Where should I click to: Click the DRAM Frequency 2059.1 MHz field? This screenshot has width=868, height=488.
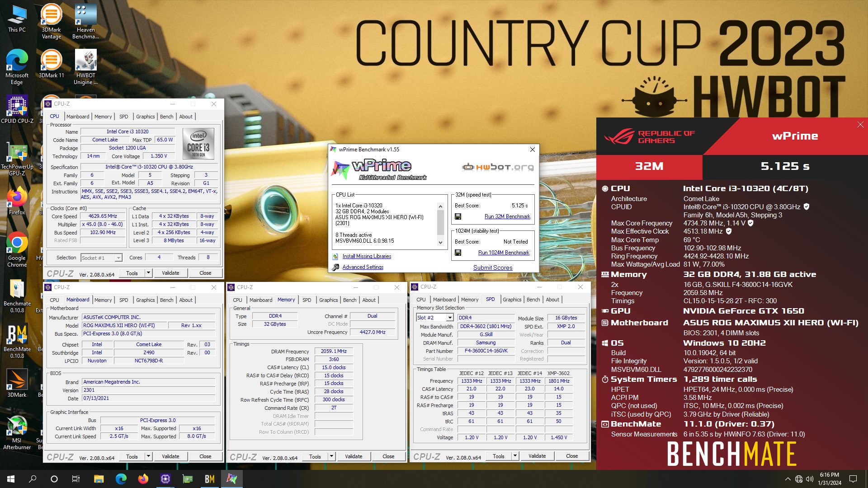tap(334, 351)
